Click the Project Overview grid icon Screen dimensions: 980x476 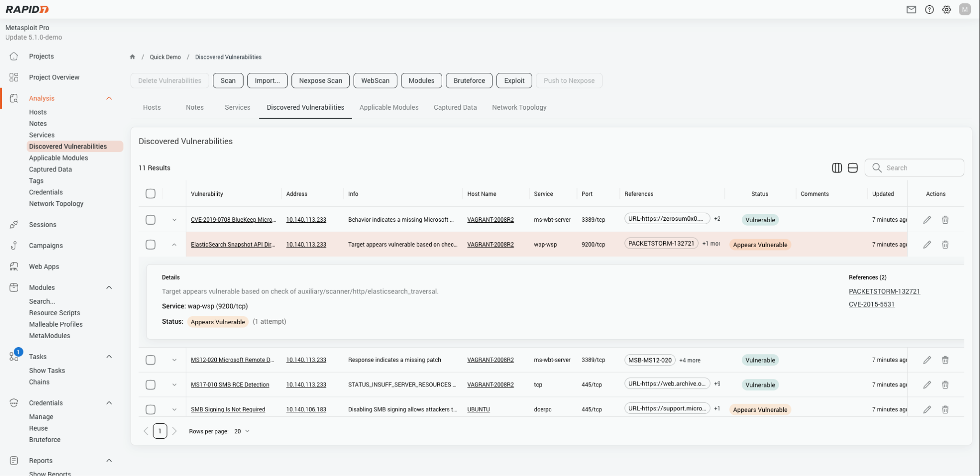(14, 77)
